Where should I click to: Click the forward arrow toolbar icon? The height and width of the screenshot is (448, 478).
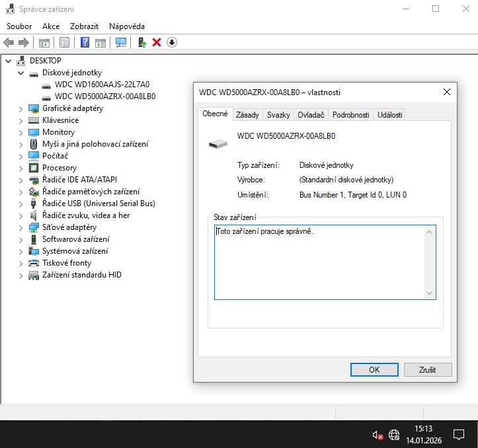[x=24, y=42]
